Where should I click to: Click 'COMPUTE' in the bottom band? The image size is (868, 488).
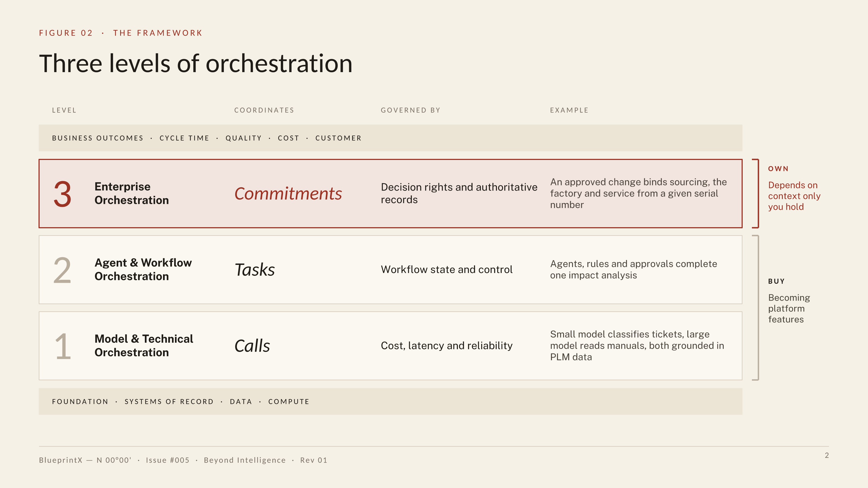pos(289,402)
